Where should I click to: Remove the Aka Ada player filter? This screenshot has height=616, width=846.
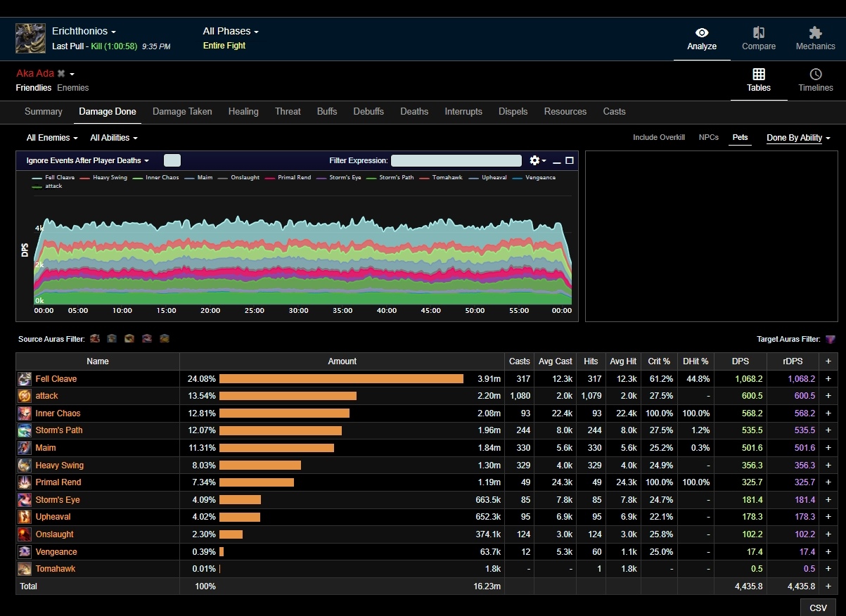click(61, 74)
